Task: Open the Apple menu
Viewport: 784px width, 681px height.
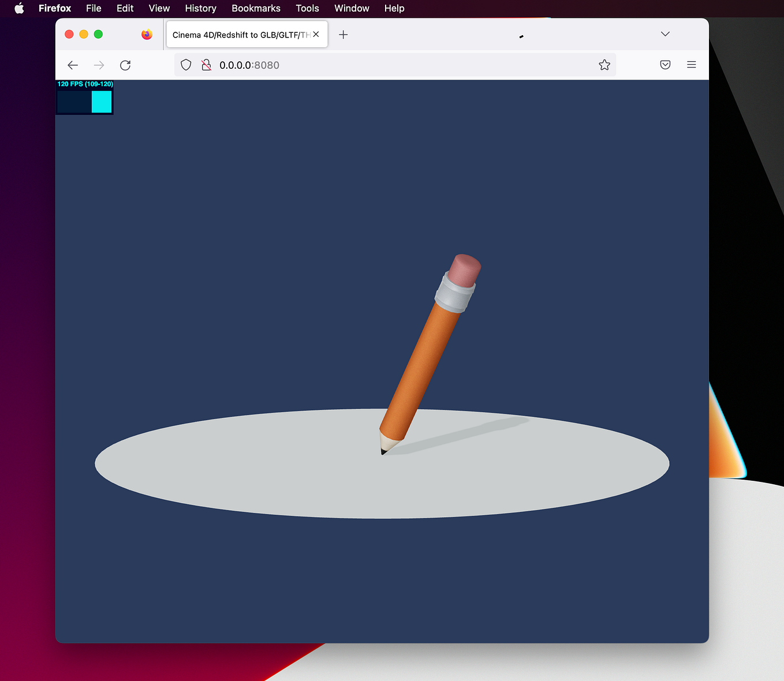Action: [19, 8]
